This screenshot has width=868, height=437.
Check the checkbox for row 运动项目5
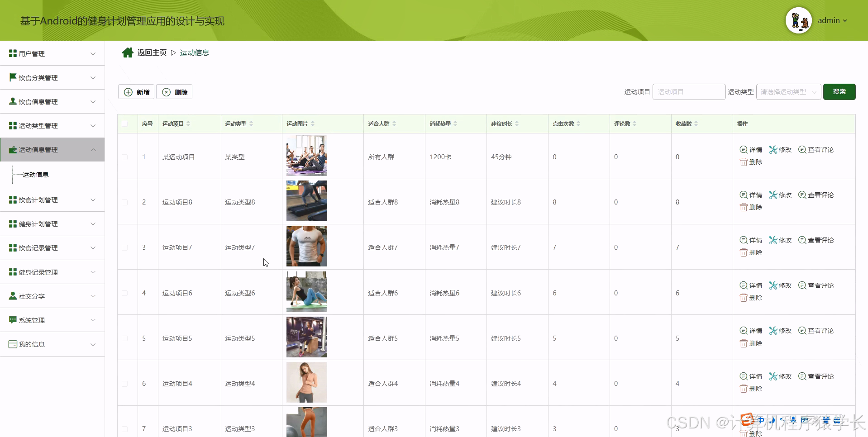[x=124, y=338]
